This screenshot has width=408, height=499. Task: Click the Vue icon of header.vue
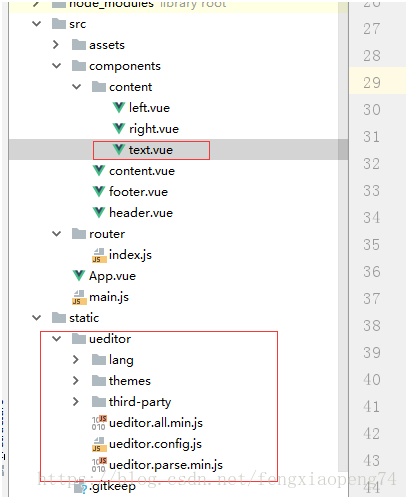(99, 213)
